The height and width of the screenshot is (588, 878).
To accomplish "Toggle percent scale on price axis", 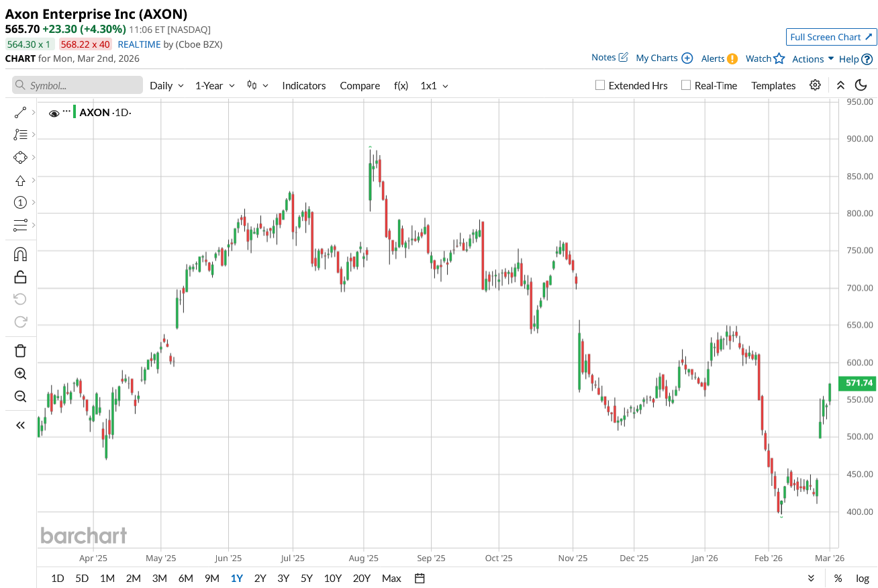I will pos(838,578).
